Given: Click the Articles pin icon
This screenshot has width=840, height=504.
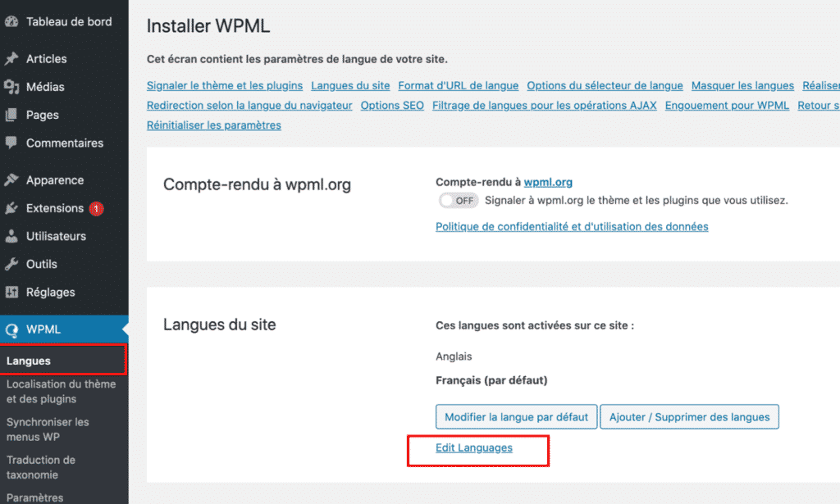Looking at the screenshot, I should 11,59.
